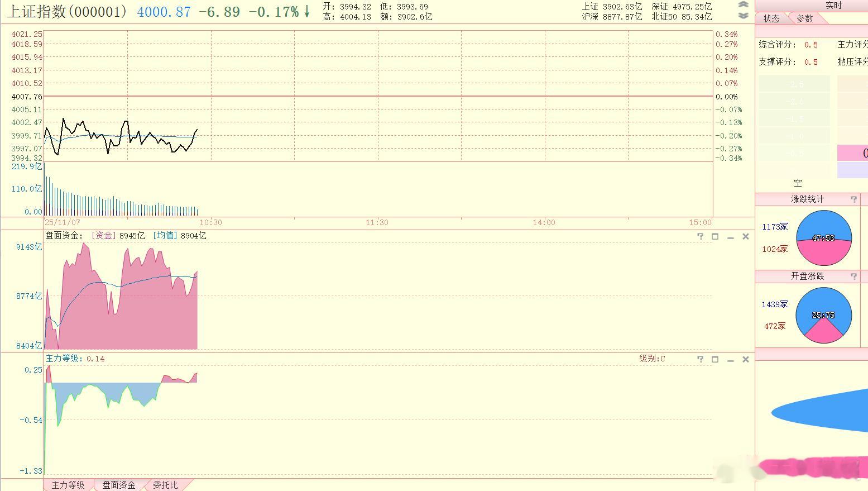This screenshot has width=868, height=491.
Task: Click the help icon beside 开盘涨跌
Action: (x=853, y=276)
